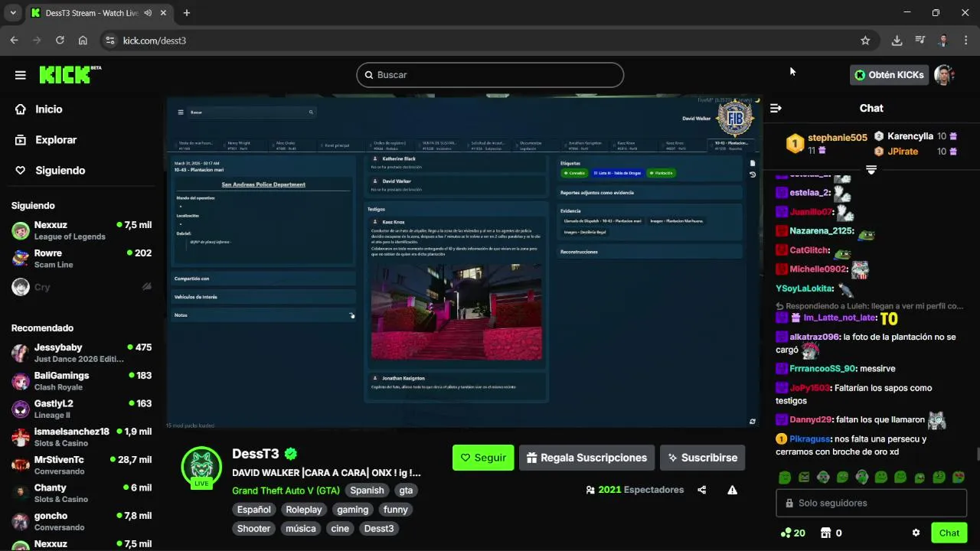Select the gta tag

406,491
